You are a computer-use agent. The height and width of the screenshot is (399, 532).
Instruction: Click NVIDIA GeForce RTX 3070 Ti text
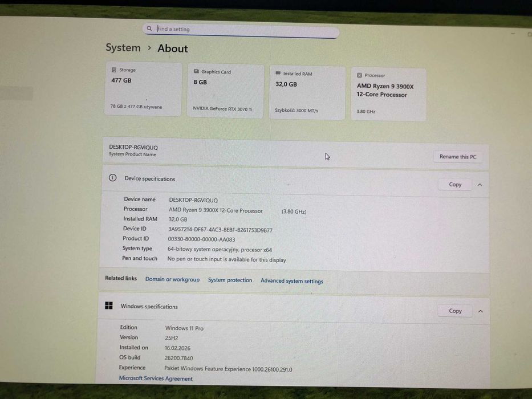click(x=222, y=108)
